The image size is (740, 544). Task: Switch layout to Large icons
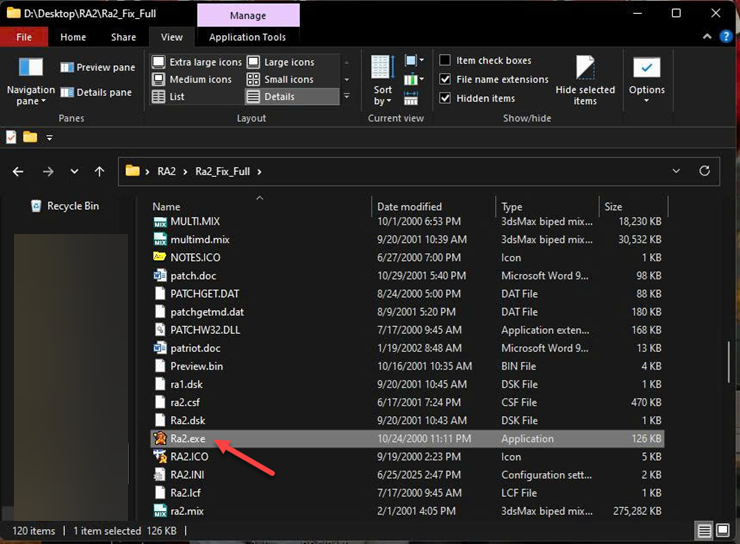click(280, 62)
